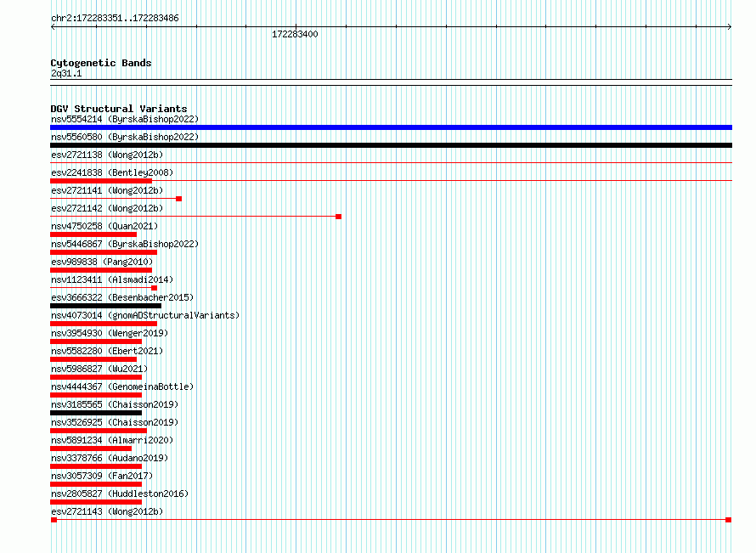The width and height of the screenshot is (756, 553).
Task: Click the Cytogenetic Bands track title
Action: [x=101, y=63]
